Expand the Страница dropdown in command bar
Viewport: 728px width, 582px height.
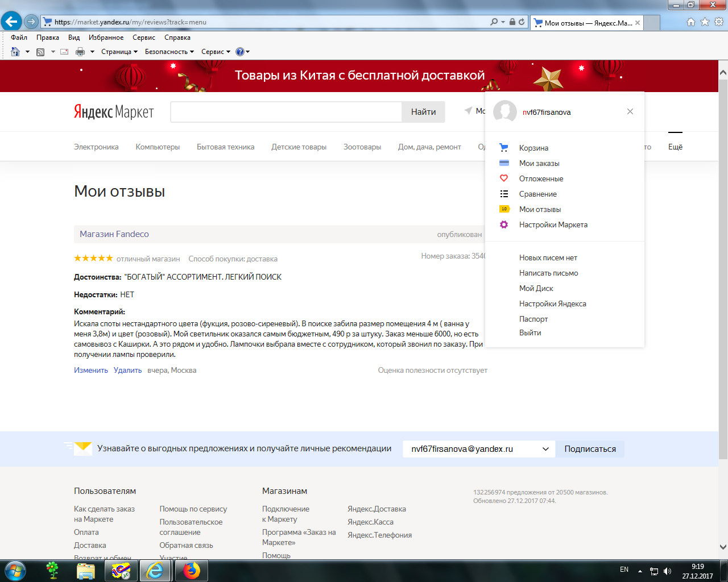(x=119, y=52)
